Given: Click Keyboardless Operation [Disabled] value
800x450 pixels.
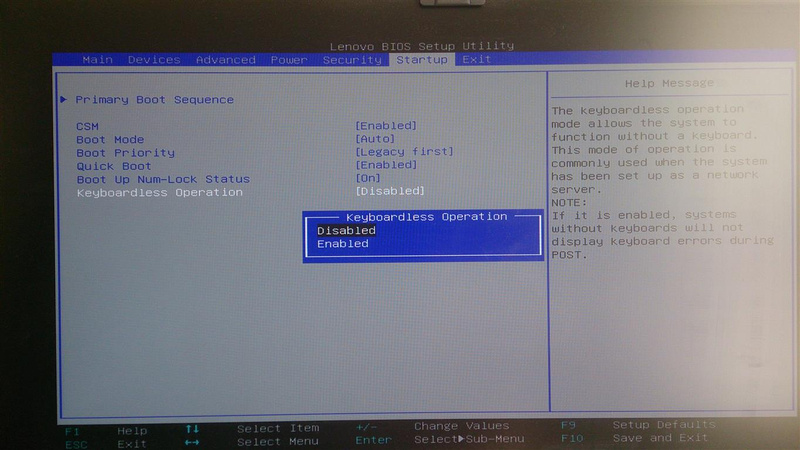Looking at the screenshot, I should 390,191.
